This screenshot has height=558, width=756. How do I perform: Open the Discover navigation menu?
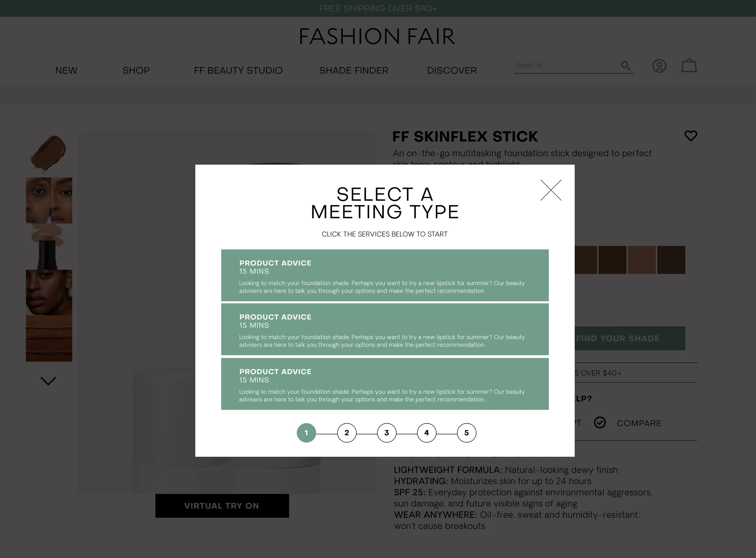coord(451,70)
